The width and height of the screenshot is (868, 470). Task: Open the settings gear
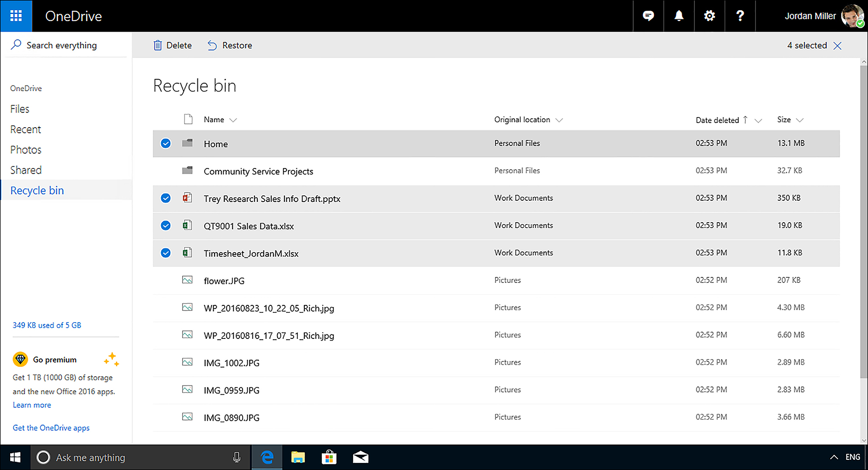click(x=709, y=16)
